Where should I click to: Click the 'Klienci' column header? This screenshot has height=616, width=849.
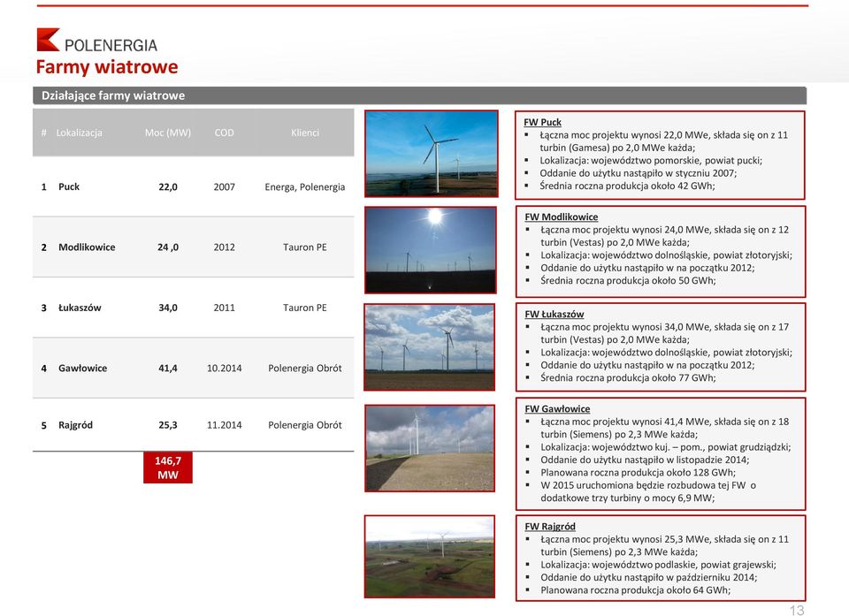(x=305, y=133)
